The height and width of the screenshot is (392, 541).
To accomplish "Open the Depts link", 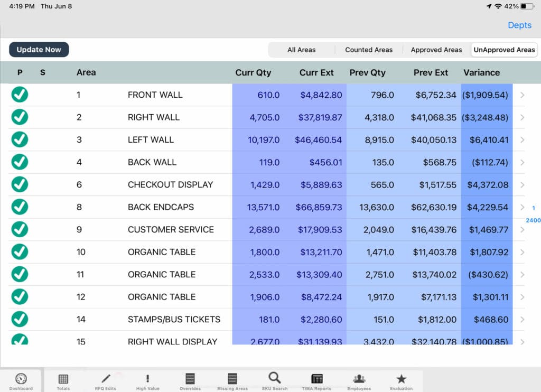I will (x=519, y=25).
